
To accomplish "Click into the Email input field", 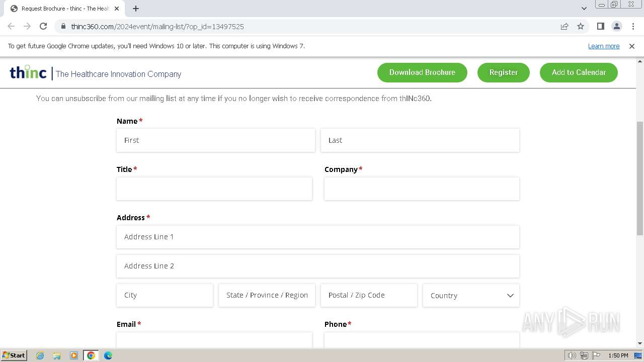I will click(x=214, y=340).
